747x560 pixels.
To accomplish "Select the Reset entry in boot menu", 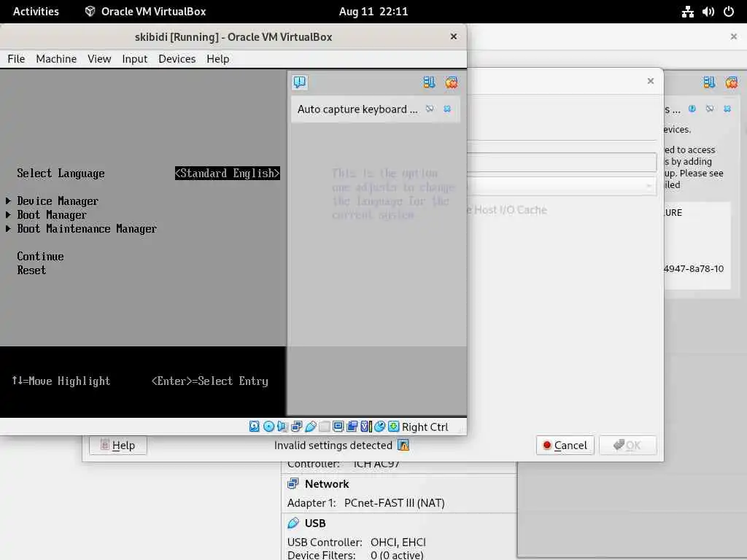I will point(31,270).
